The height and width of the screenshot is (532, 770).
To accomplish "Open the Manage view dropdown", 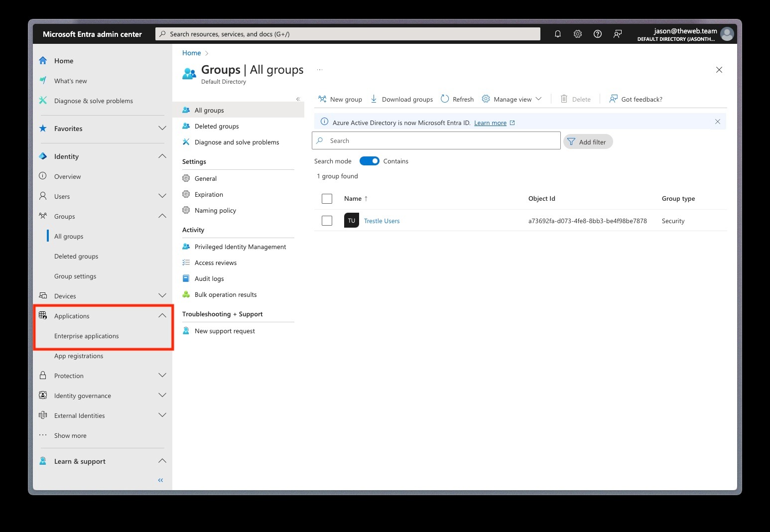I will tap(512, 99).
